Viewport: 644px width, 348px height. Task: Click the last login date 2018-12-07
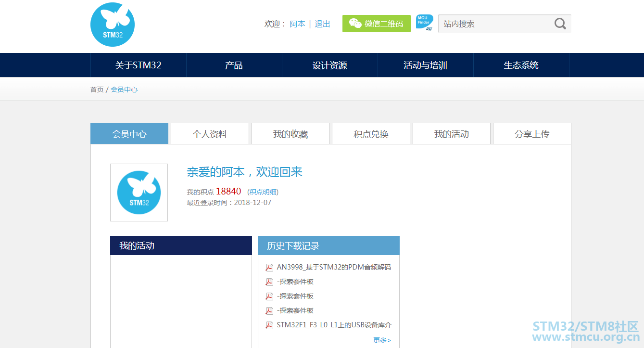tap(253, 203)
